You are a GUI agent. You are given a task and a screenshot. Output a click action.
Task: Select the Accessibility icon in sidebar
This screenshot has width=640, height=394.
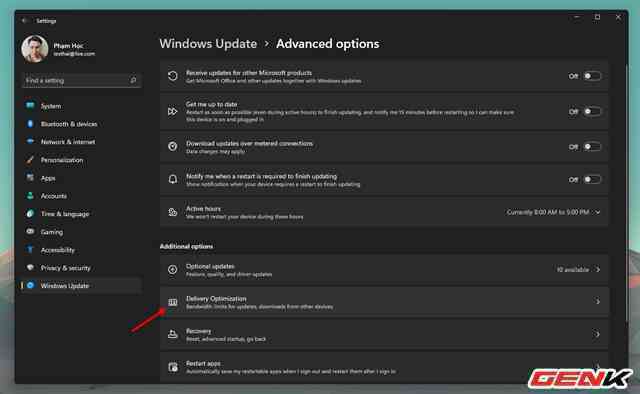click(x=30, y=249)
